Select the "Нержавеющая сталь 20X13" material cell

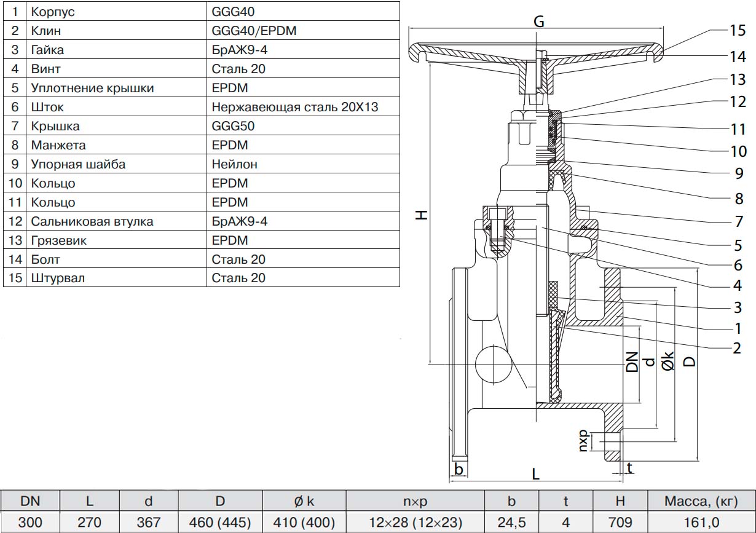pyautogui.click(x=294, y=107)
